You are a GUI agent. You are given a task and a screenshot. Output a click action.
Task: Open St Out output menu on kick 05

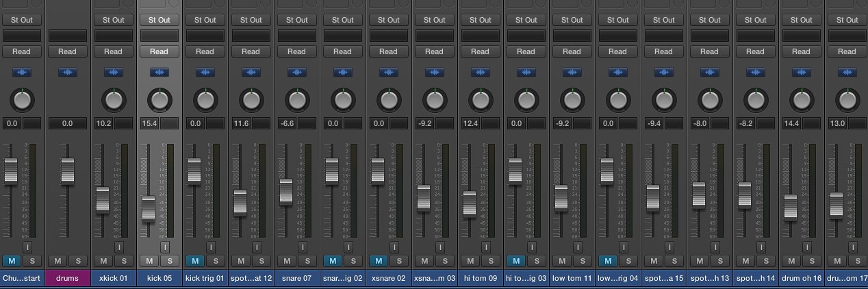coord(159,20)
